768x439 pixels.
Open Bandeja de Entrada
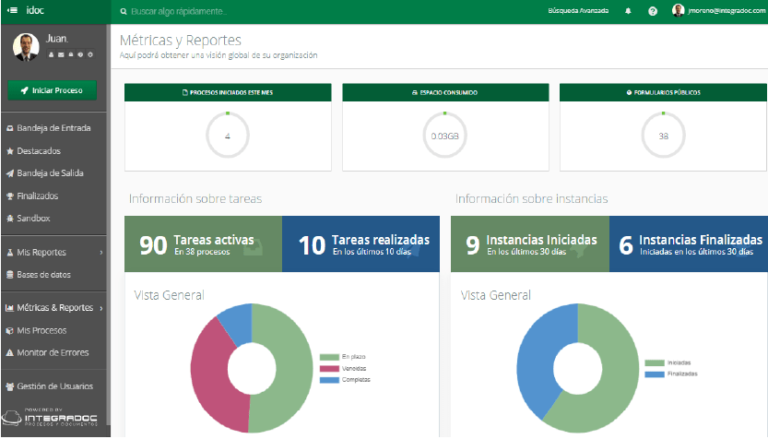click(x=53, y=128)
